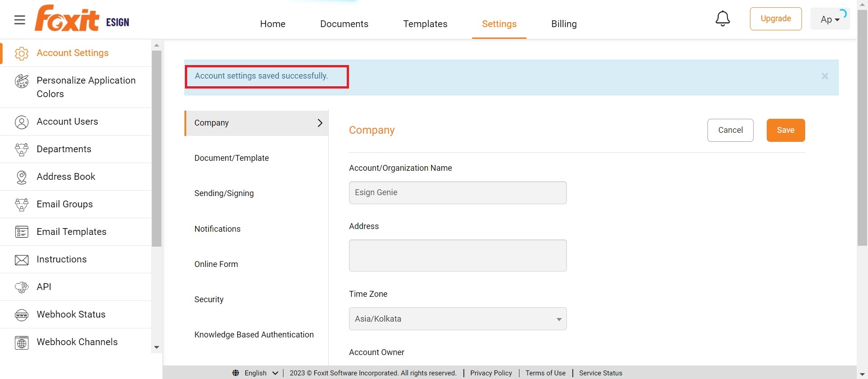The width and height of the screenshot is (868, 379).
Task: Click the Personalize Application Colors palette icon
Action: coord(22,81)
